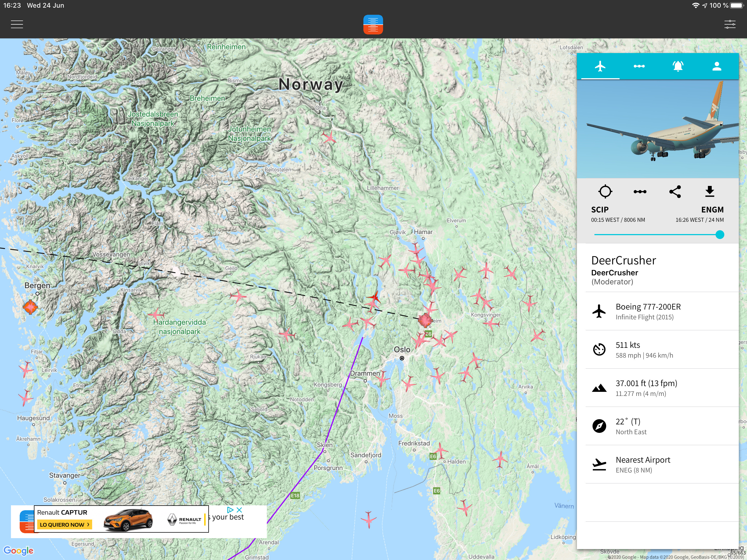Viewport: 747px width, 560px height.
Task: Switch to the flight plan route tab
Action: [x=639, y=66]
